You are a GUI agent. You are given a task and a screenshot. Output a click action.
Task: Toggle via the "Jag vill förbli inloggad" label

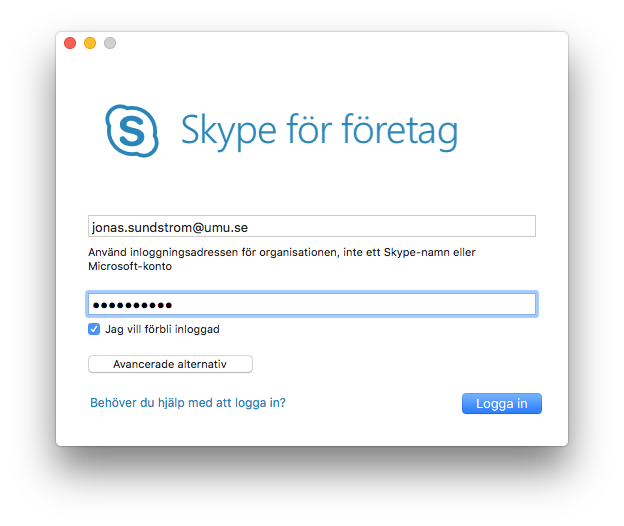pos(162,329)
